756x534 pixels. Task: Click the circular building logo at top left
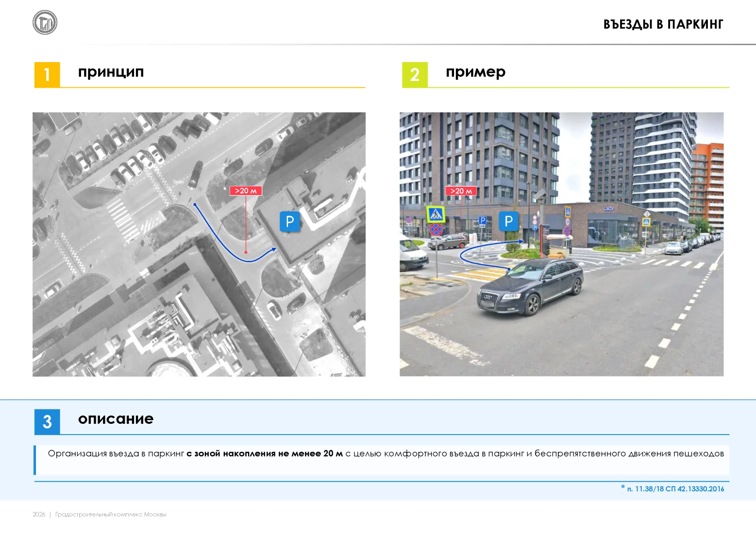(x=45, y=22)
